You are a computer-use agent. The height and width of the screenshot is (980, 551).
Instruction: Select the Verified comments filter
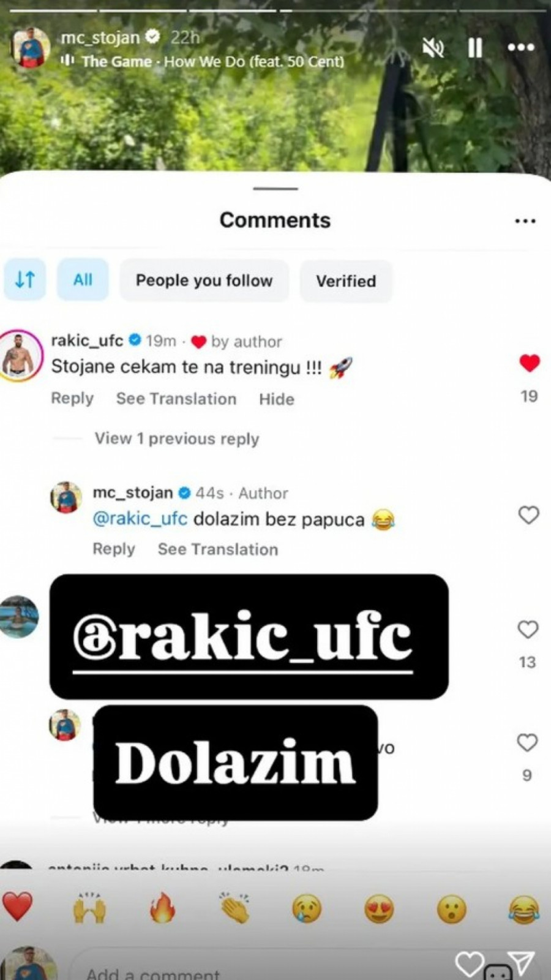(346, 281)
